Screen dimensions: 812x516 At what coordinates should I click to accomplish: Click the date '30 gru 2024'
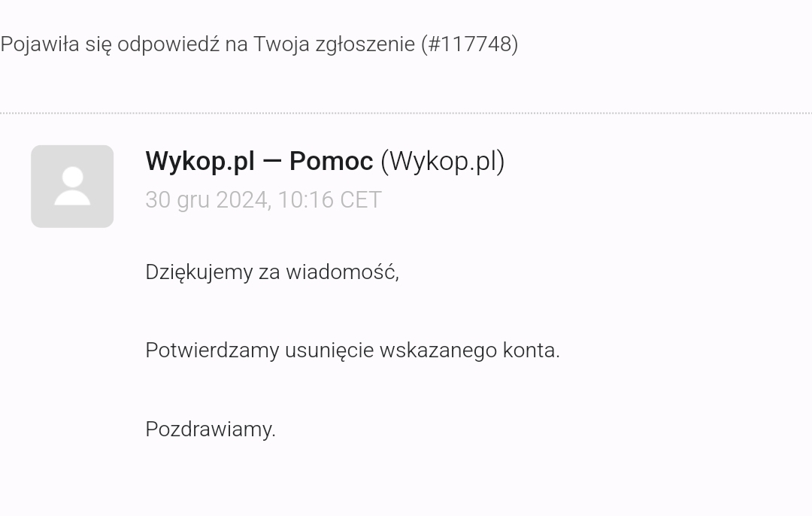click(206, 200)
